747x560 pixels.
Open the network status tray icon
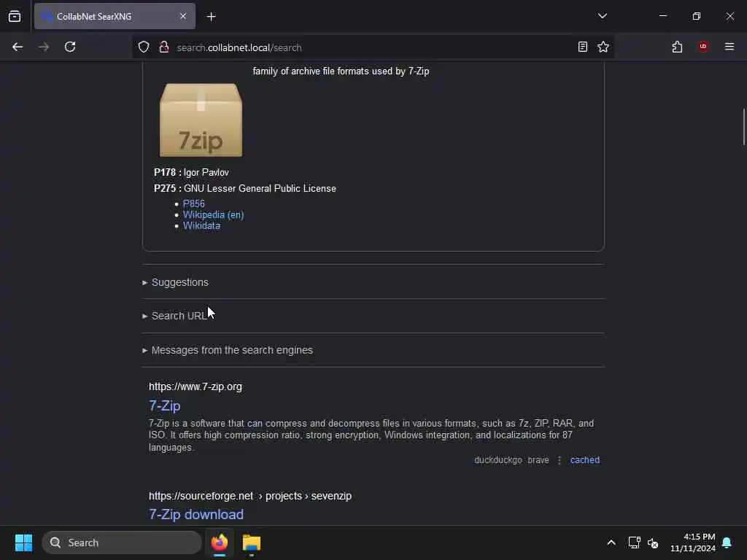634,542
